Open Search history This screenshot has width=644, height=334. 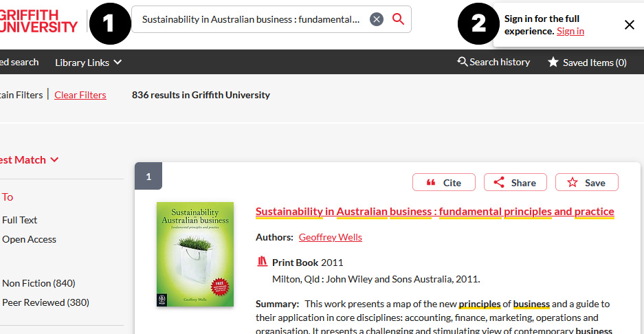point(493,62)
